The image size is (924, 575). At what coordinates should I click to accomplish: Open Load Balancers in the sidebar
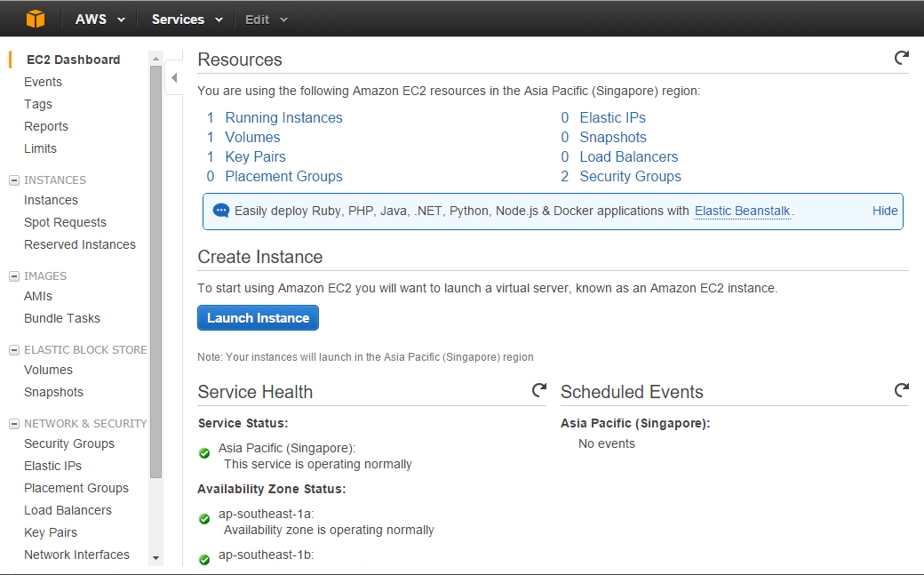tap(68, 511)
